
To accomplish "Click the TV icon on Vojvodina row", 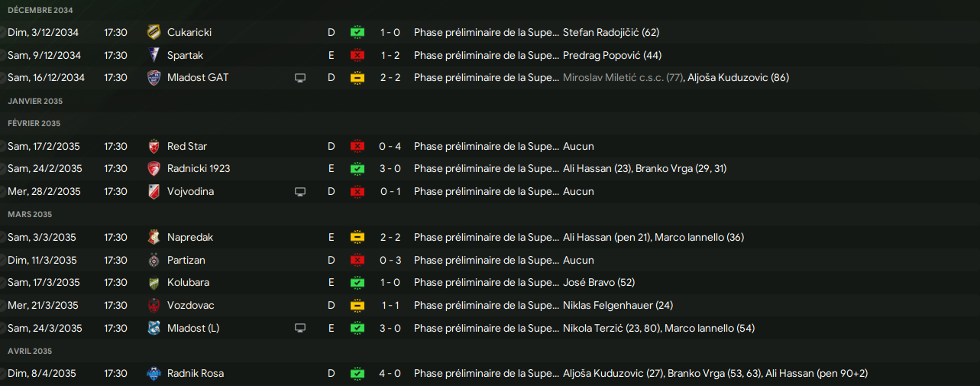I will [300, 192].
